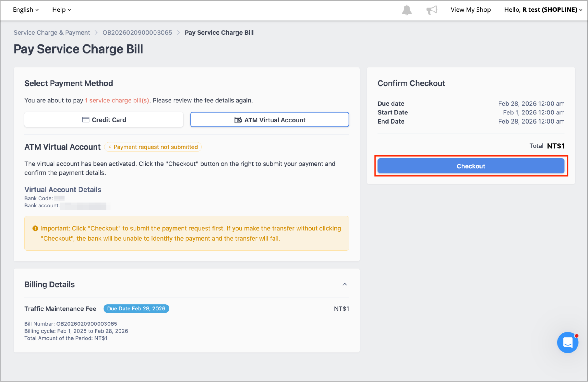Open the English language dropdown

click(x=26, y=10)
